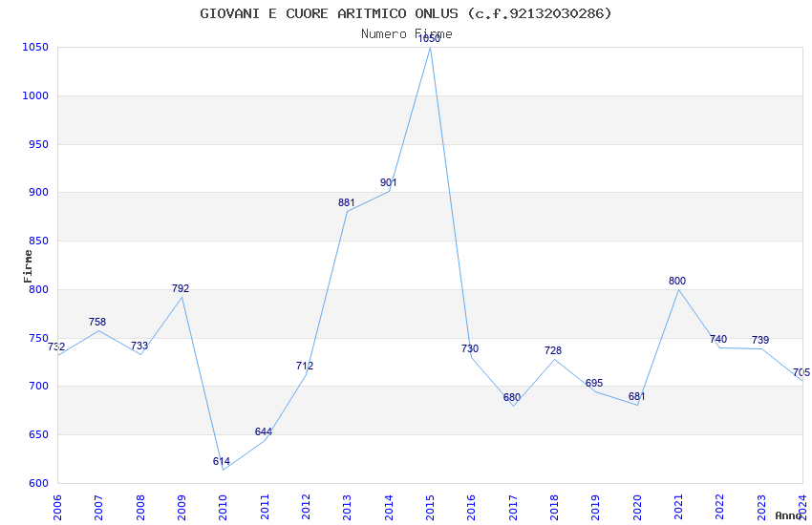Click the y-axis title Firme
This screenshot has height=525, width=812.
pyautogui.click(x=28, y=266)
